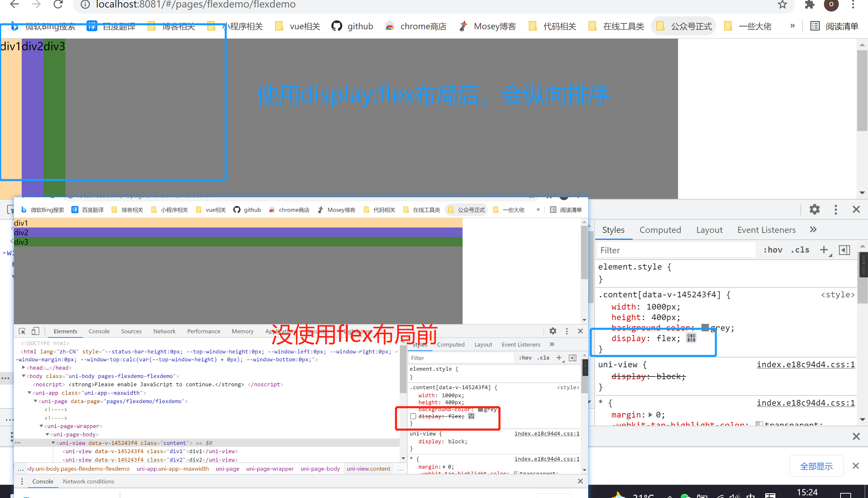This screenshot has height=498, width=868.
Task: Select uni-page-wrapper in the breadcrumb bar
Action: coord(270,468)
